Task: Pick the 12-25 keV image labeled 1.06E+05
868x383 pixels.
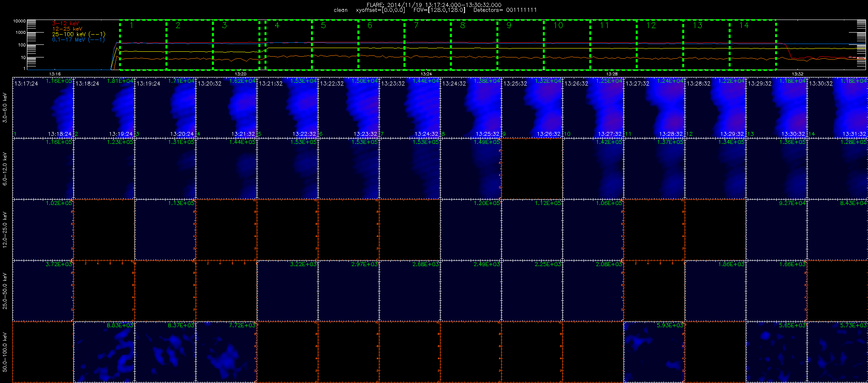Action: tap(593, 230)
